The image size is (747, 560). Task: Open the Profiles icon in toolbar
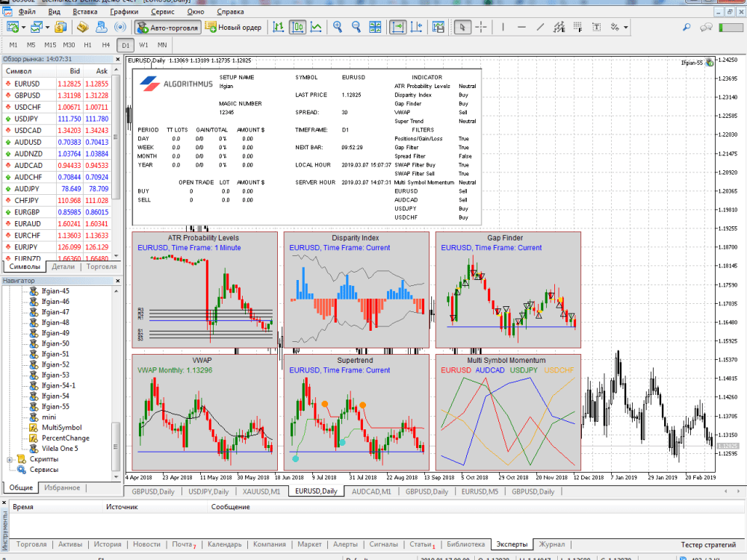[x=36, y=27]
